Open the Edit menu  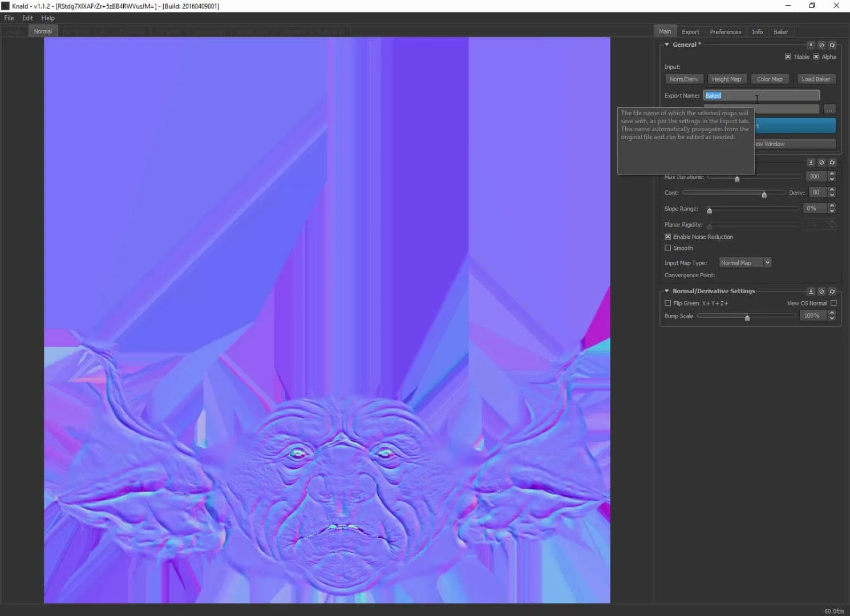coord(27,18)
